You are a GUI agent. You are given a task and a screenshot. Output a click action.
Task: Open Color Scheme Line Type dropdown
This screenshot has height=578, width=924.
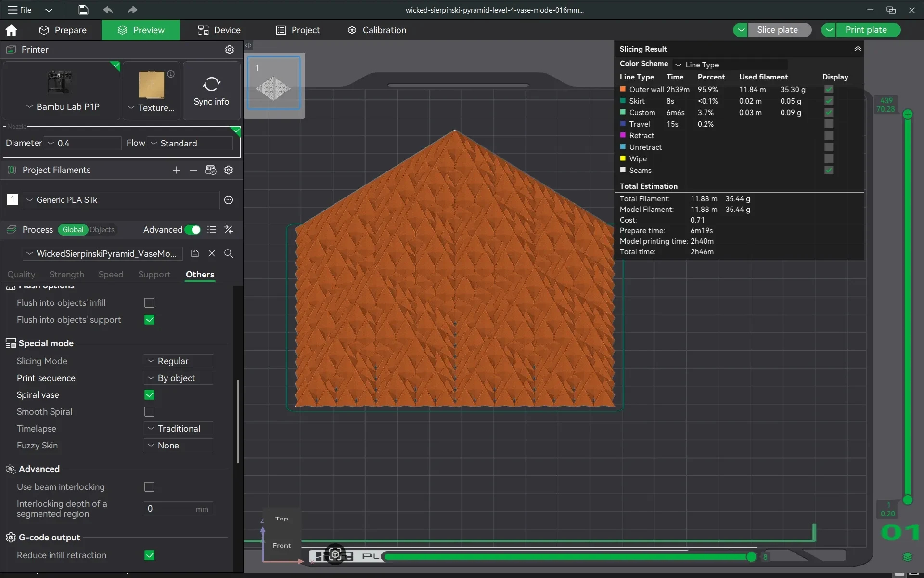point(730,65)
